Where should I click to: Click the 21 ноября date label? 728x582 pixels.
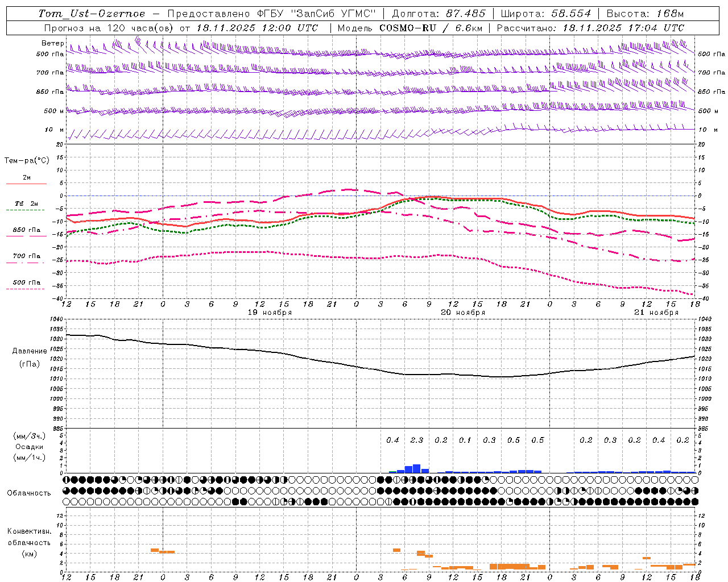(657, 313)
